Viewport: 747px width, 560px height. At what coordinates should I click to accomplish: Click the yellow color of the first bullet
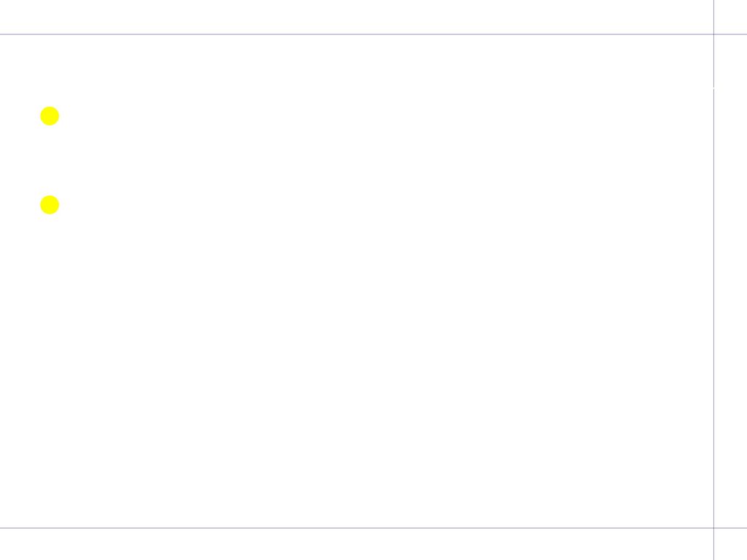pos(50,116)
